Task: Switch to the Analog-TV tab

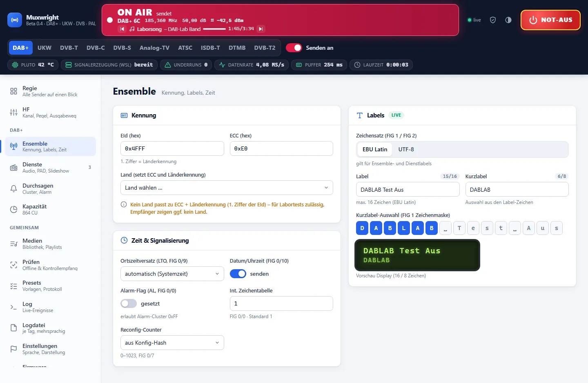Action: pyautogui.click(x=154, y=48)
